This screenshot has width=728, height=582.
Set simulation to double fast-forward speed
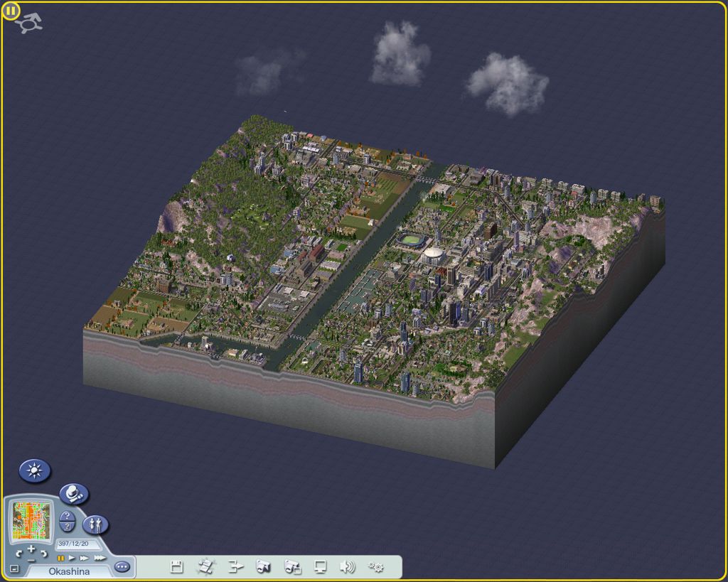(84, 558)
